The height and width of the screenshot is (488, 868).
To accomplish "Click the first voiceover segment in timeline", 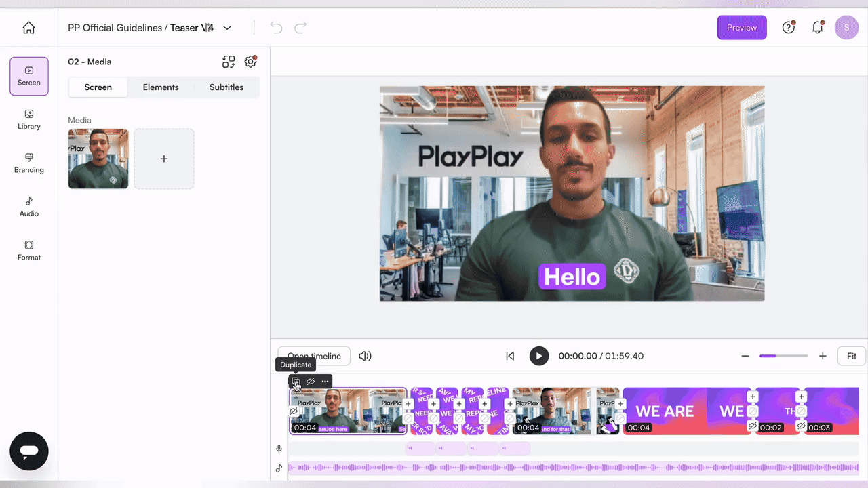I will (420, 449).
